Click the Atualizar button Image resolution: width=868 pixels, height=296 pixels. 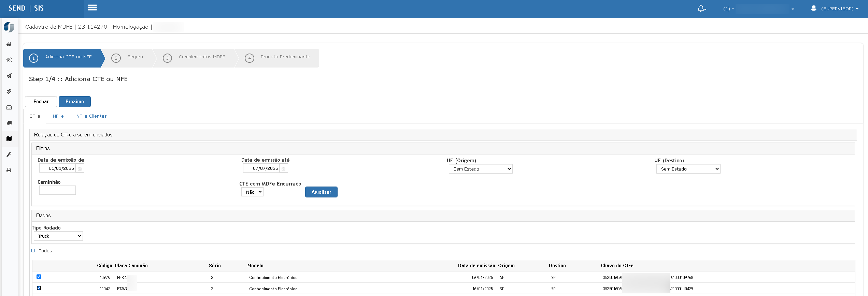click(x=321, y=192)
